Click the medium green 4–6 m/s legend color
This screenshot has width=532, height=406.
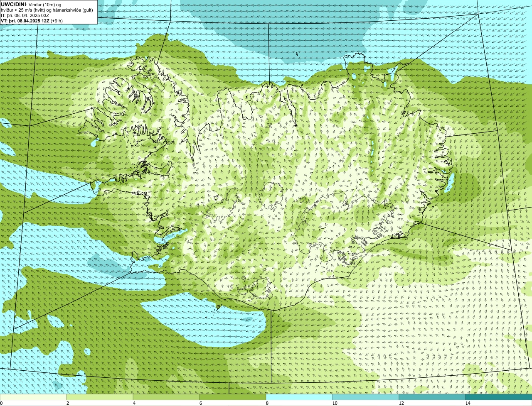coord(166,397)
